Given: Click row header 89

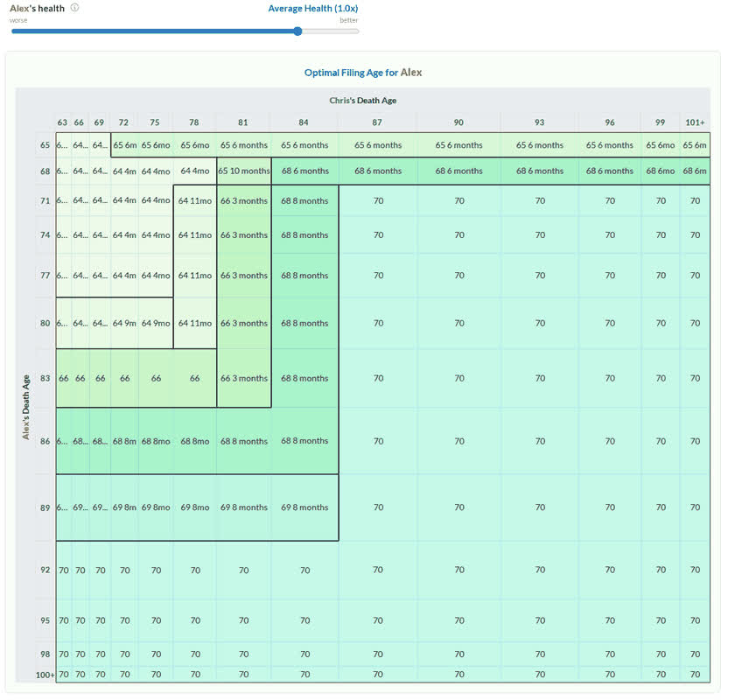Looking at the screenshot, I should (x=45, y=507).
